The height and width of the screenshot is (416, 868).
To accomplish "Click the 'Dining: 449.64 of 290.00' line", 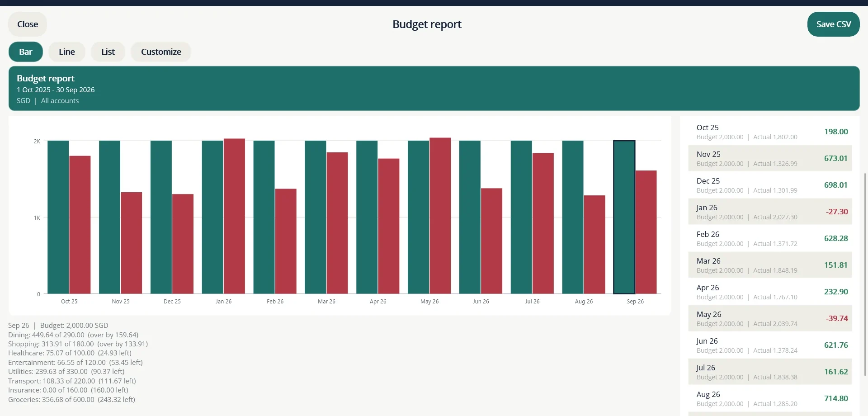I will (73, 335).
